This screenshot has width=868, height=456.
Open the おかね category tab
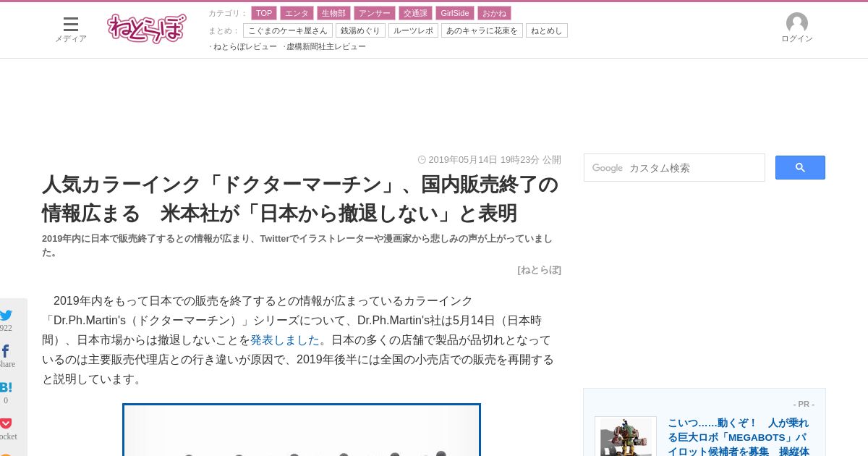[494, 13]
